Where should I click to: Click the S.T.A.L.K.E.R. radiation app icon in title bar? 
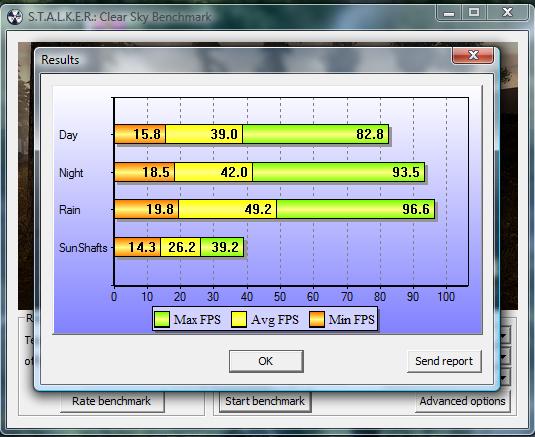[x=15, y=16]
